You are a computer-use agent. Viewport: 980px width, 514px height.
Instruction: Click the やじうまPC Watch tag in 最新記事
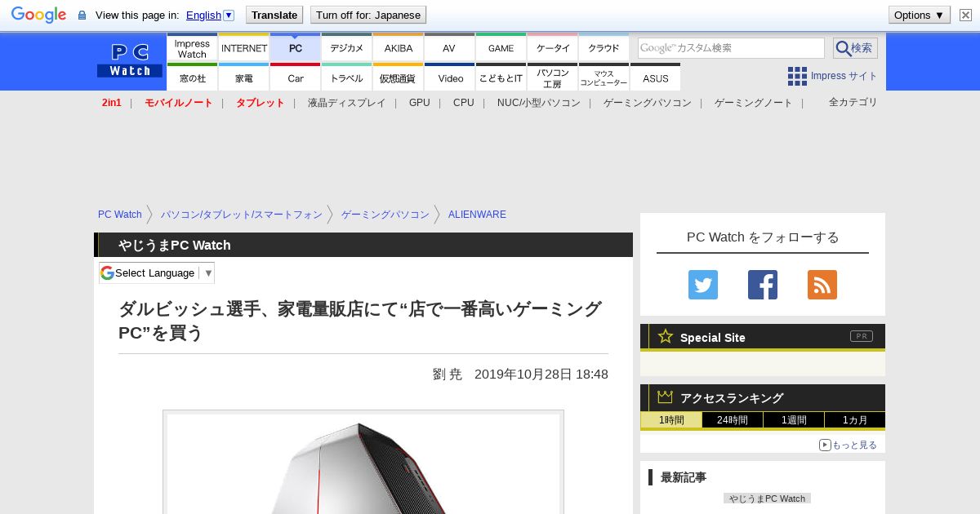point(767,498)
